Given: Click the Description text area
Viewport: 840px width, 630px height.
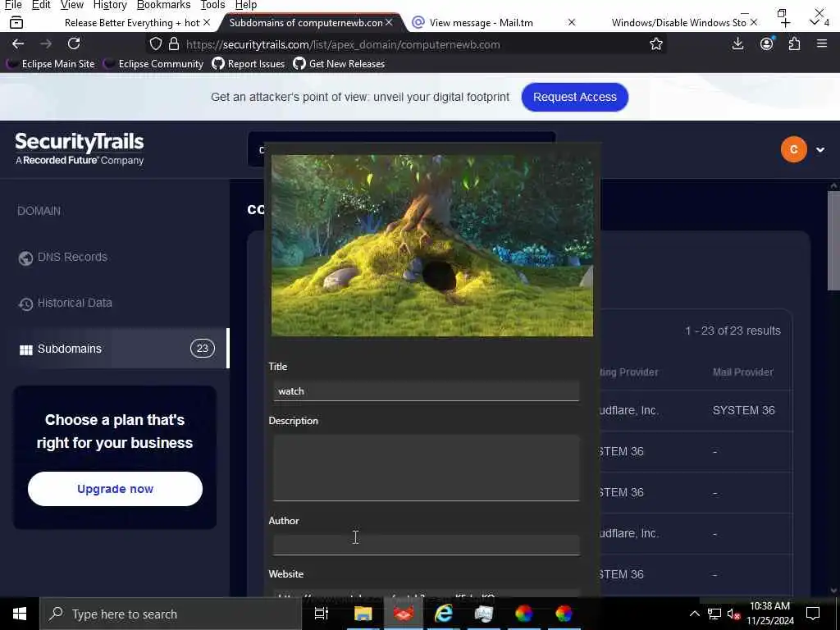Looking at the screenshot, I should pos(427,468).
